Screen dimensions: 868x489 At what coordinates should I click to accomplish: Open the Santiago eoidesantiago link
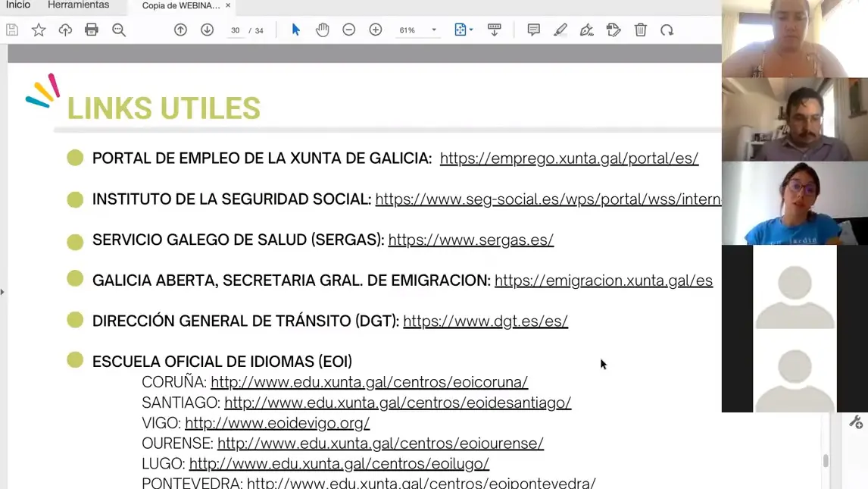398,403
